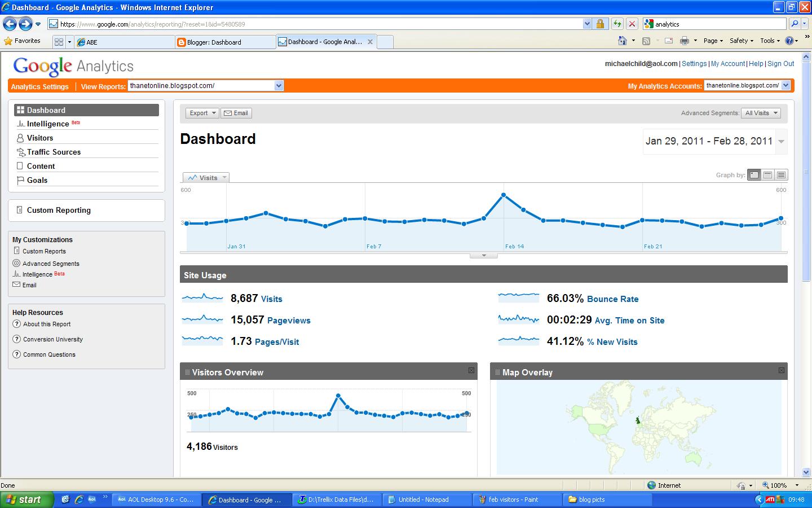Open the zoom level 100% control
The image size is (812, 508).
tap(780, 485)
